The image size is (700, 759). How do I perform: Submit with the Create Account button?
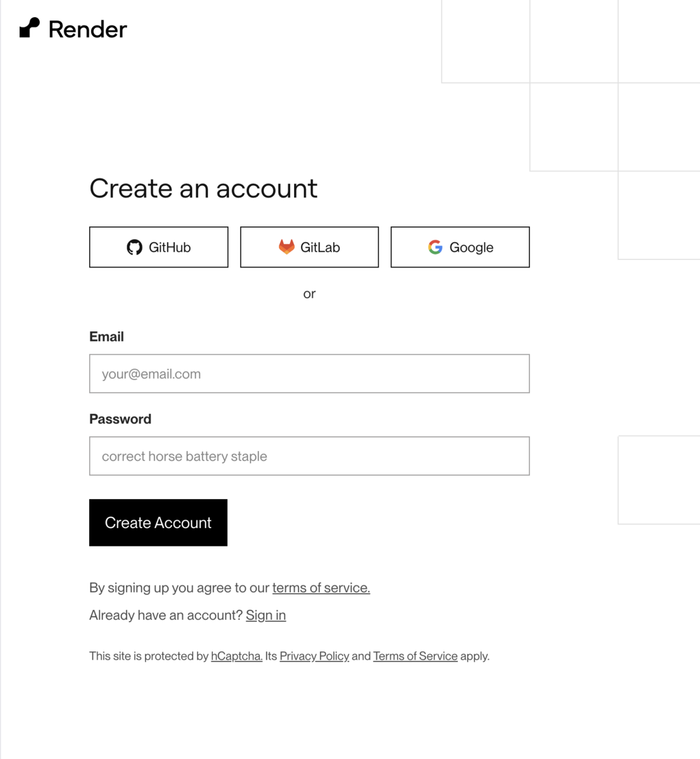tap(158, 522)
